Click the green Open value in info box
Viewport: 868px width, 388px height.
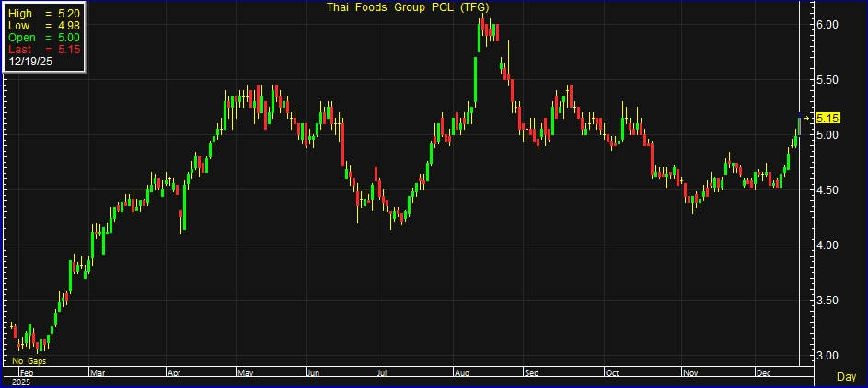click(x=43, y=38)
